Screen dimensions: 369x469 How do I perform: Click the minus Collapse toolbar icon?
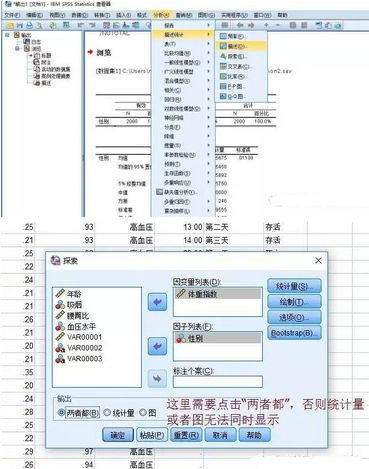[278, 25]
